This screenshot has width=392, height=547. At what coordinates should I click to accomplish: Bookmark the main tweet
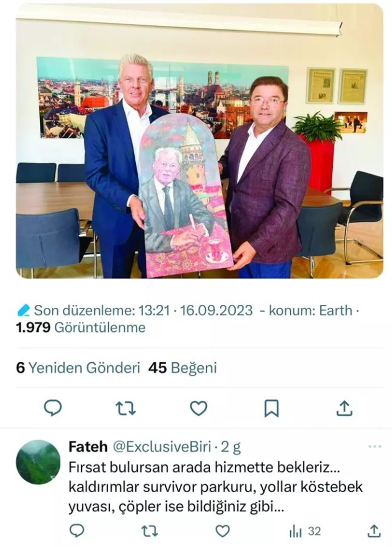(x=271, y=408)
